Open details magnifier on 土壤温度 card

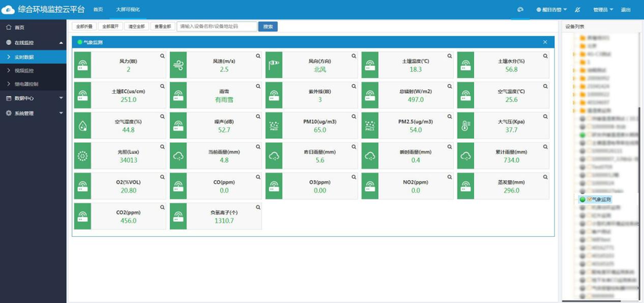pos(450,56)
